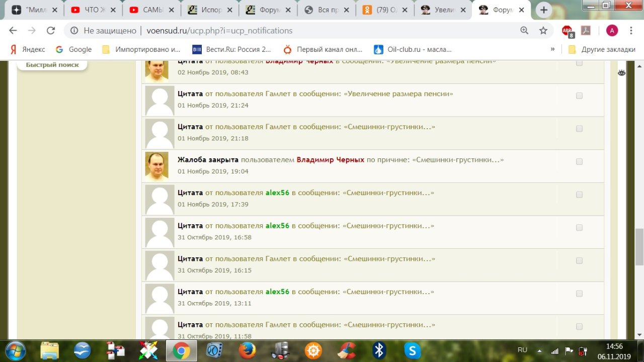Click the eye icon beside the scrollbar
644x362 pixels.
coord(621,73)
